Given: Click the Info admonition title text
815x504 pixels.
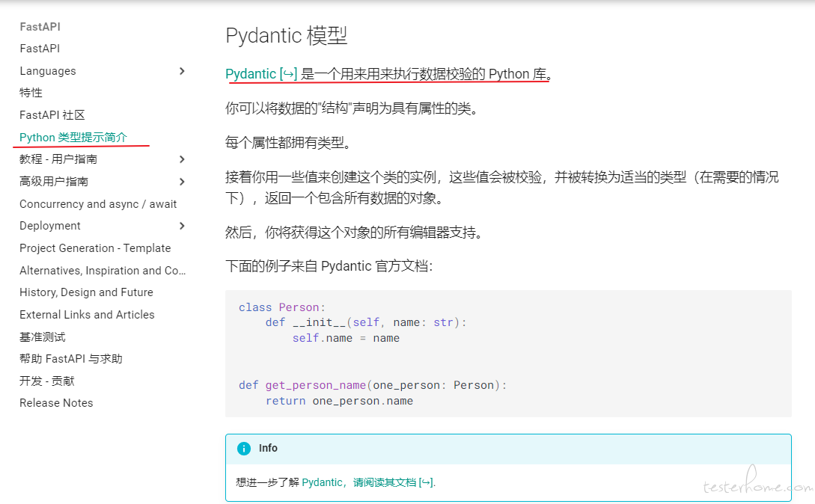Looking at the screenshot, I should [x=268, y=448].
